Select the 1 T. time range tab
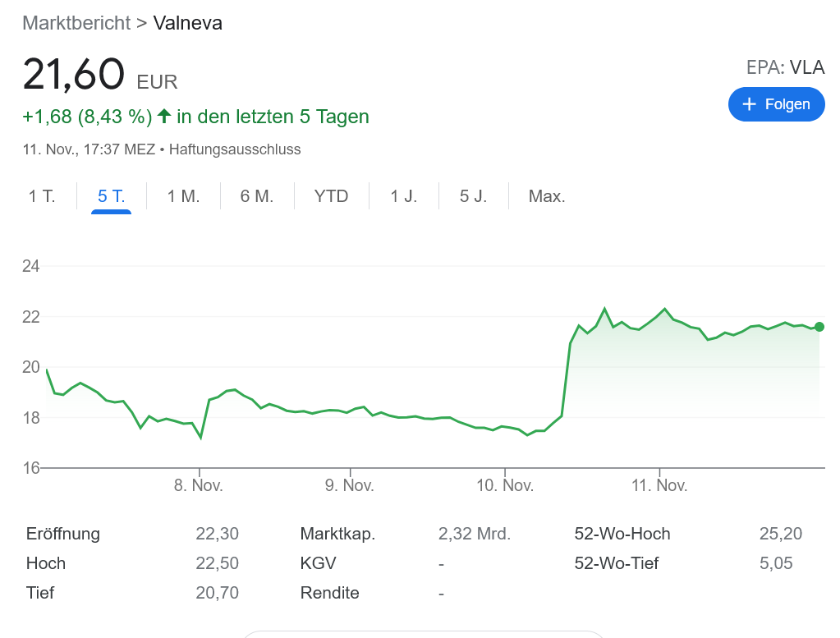 (42, 196)
